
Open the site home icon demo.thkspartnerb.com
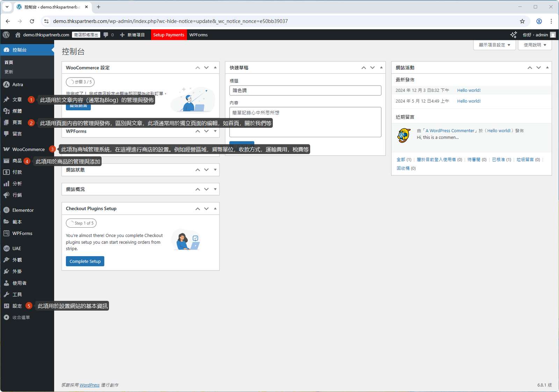18,35
